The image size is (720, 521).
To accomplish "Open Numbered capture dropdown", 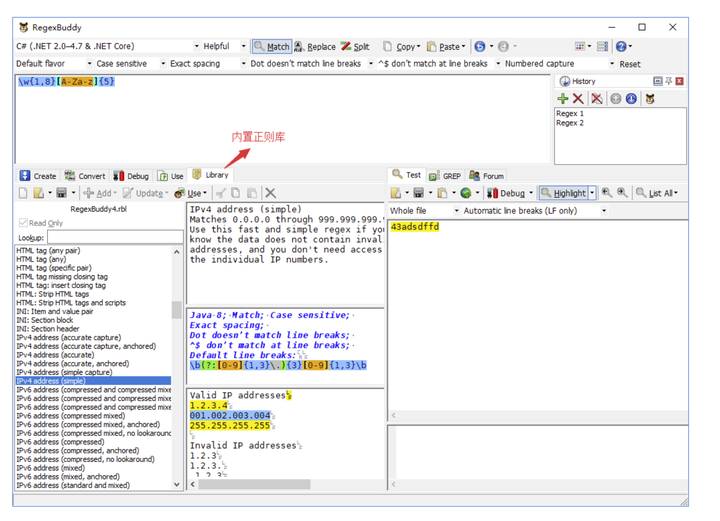I will click(612, 64).
